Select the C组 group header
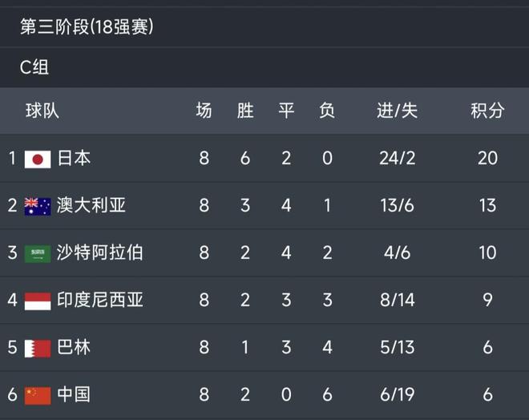Screen dimensions: 529x420 click(x=34, y=68)
